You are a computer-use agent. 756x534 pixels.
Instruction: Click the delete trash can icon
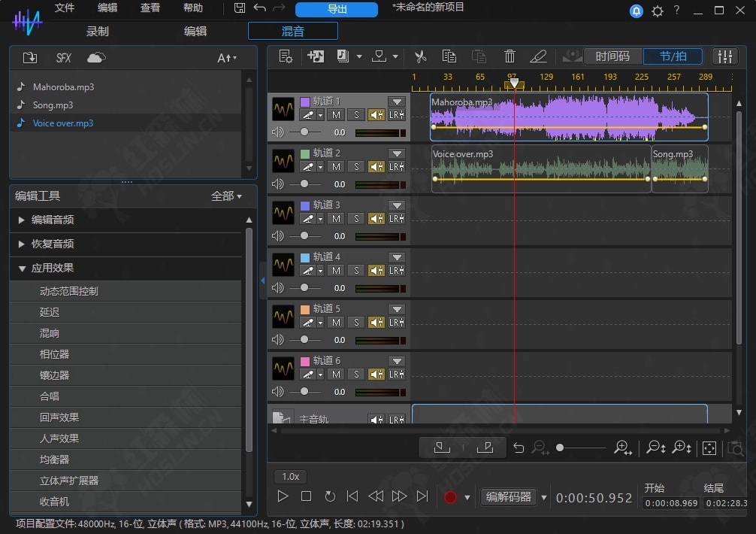coord(510,56)
